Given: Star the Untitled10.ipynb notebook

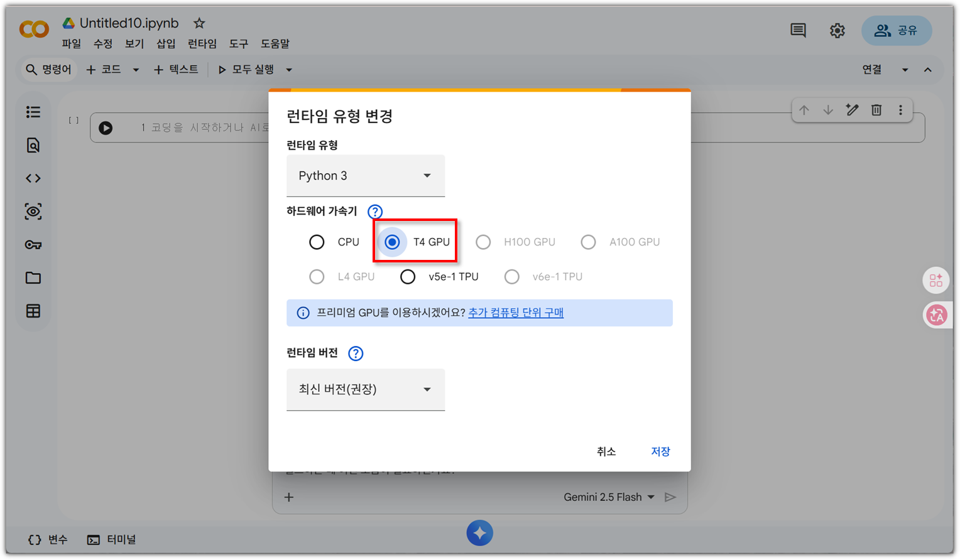Looking at the screenshot, I should (199, 23).
